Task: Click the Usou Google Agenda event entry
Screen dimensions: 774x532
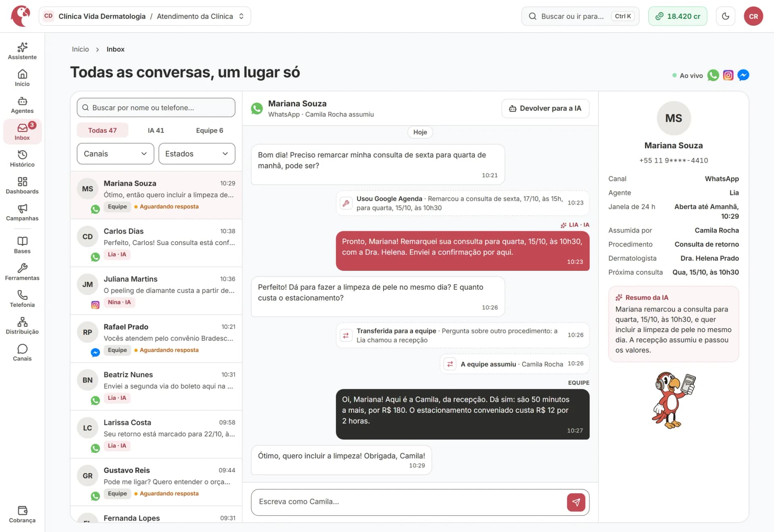Action: coord(462,203)
